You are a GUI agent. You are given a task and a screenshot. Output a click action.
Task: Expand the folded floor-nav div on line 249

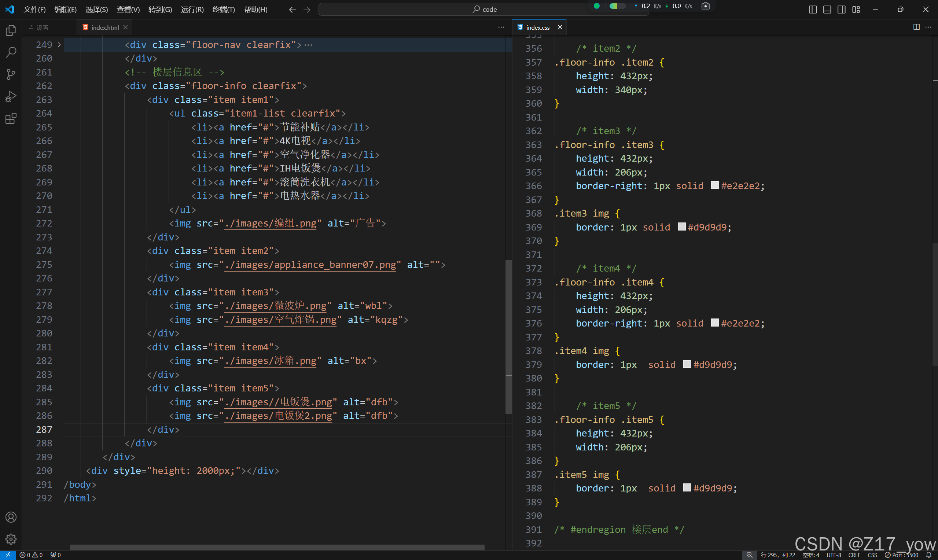click(59, 44)
